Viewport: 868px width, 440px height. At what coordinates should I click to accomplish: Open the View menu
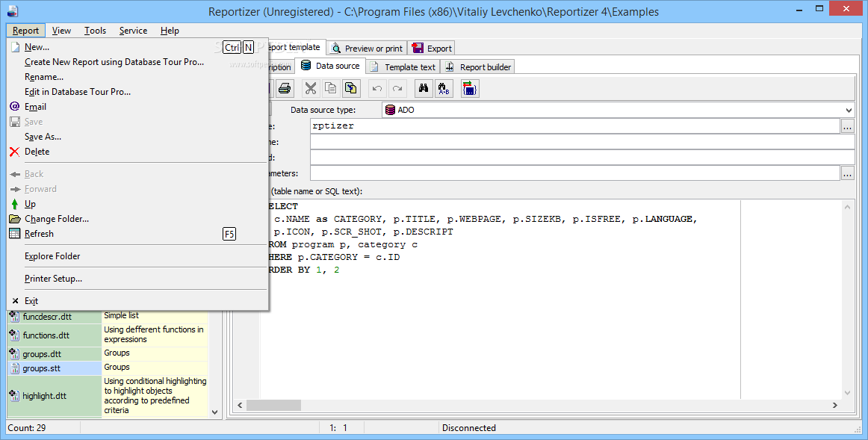[61, 31]
